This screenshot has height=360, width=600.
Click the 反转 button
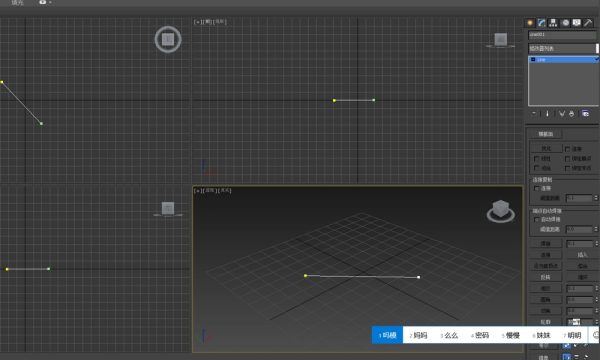coord(546,277)
